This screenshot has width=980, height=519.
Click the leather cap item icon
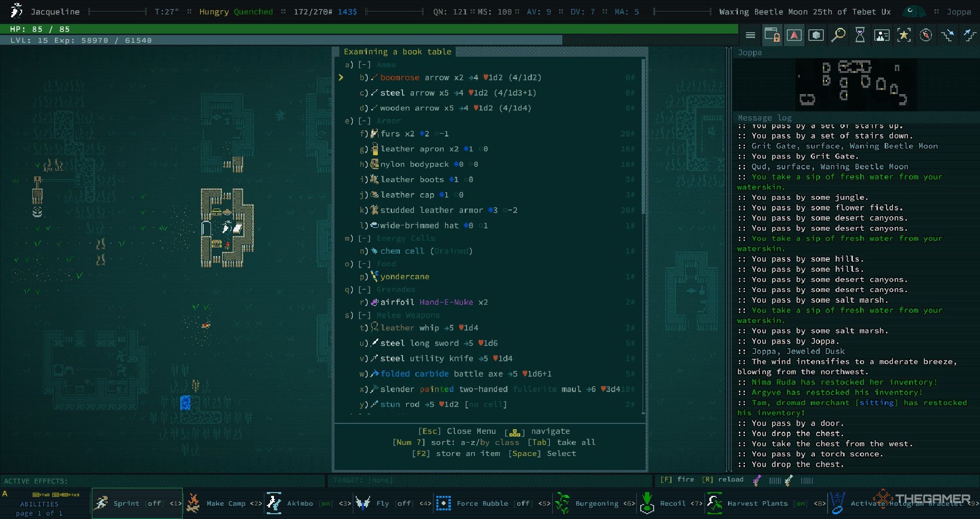coord(374,195)
